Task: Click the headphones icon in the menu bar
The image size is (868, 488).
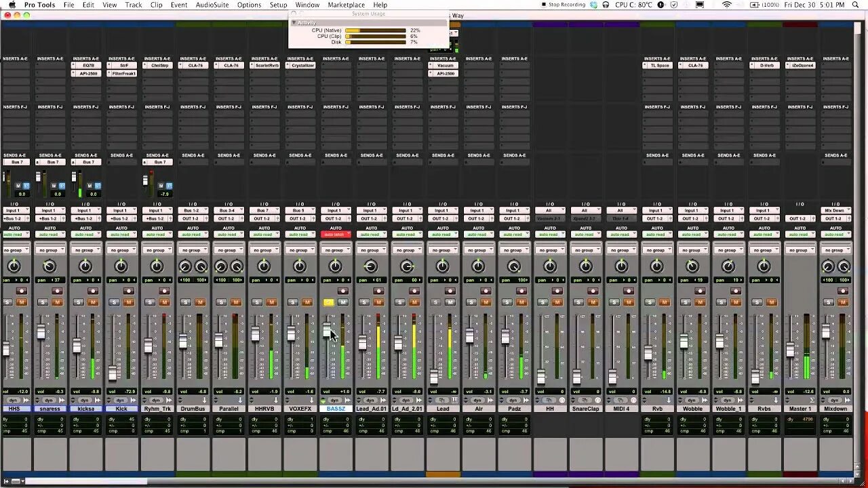Action: pyautogui.click(x=606, y=5)
